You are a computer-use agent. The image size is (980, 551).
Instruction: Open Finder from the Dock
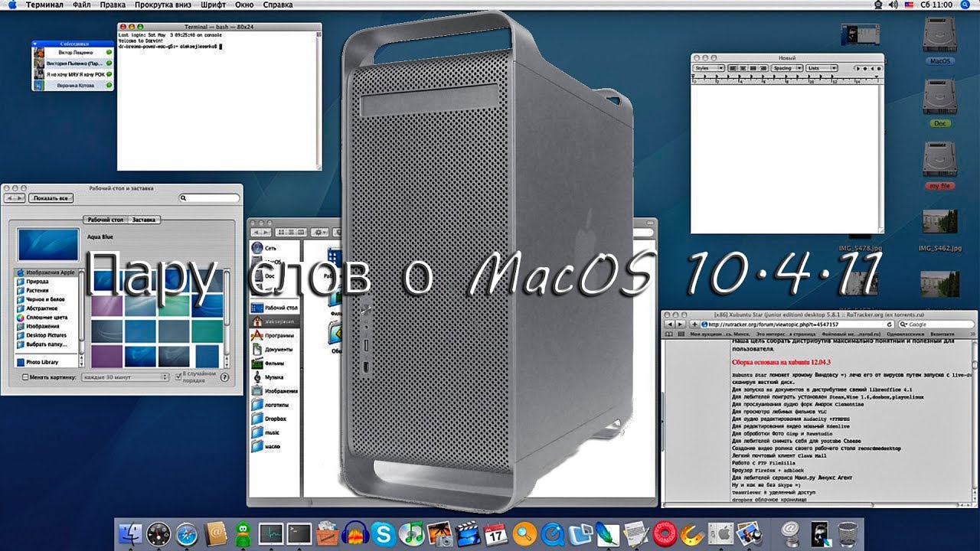tap(131, 533)
